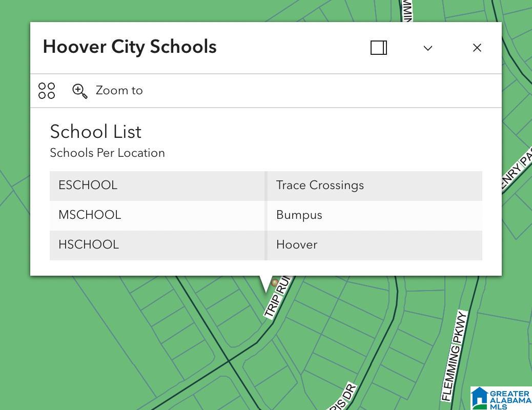Select the HSCHOOL field cell
This screenshot has width=532, height=410.
[x=157, y=245]
